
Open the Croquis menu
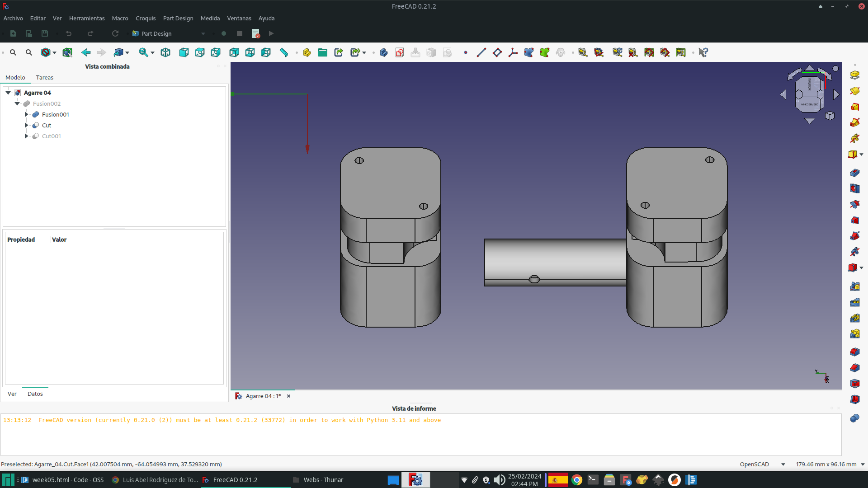[146, 18]
